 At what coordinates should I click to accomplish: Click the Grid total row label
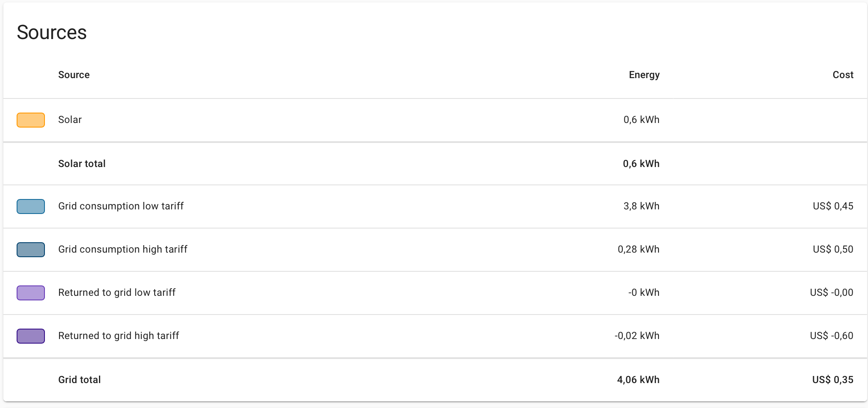pos(79,380)
